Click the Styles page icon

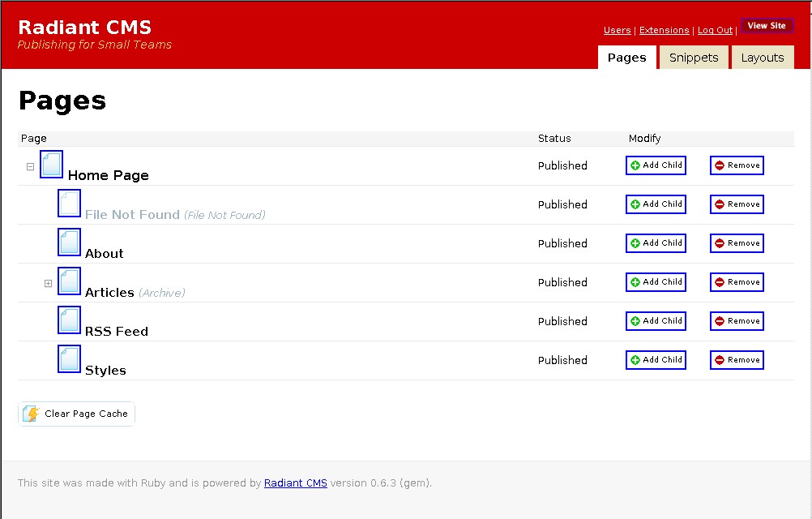[69, 358]
